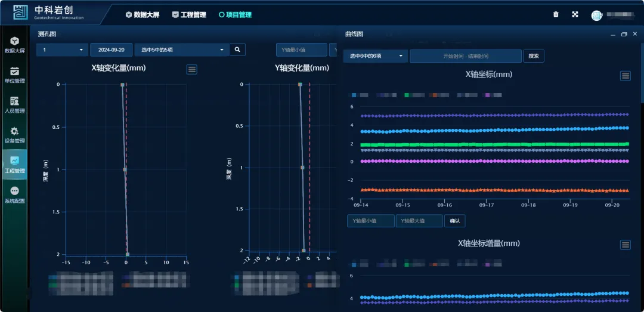Toggle the purple legend entry of X轴坐标 chart
Viewport: 644px width, 312px height.
493,95
